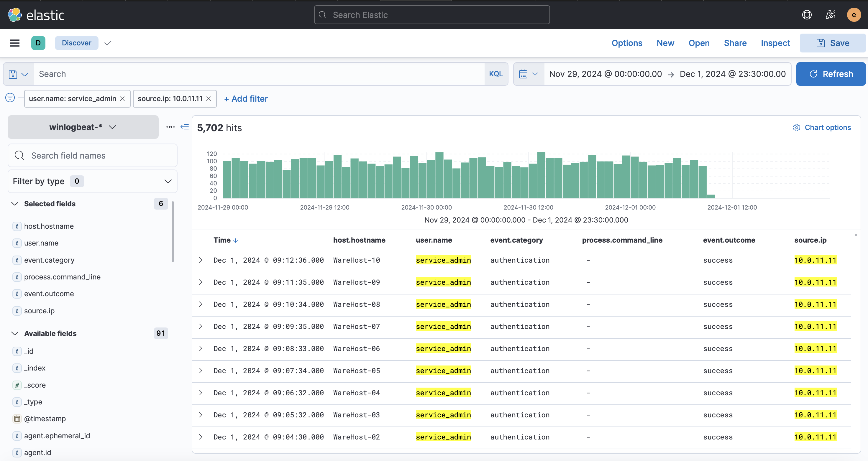The image size is (868, 461).
Task: Click the _score number field icon
Action: coord(17,385)
